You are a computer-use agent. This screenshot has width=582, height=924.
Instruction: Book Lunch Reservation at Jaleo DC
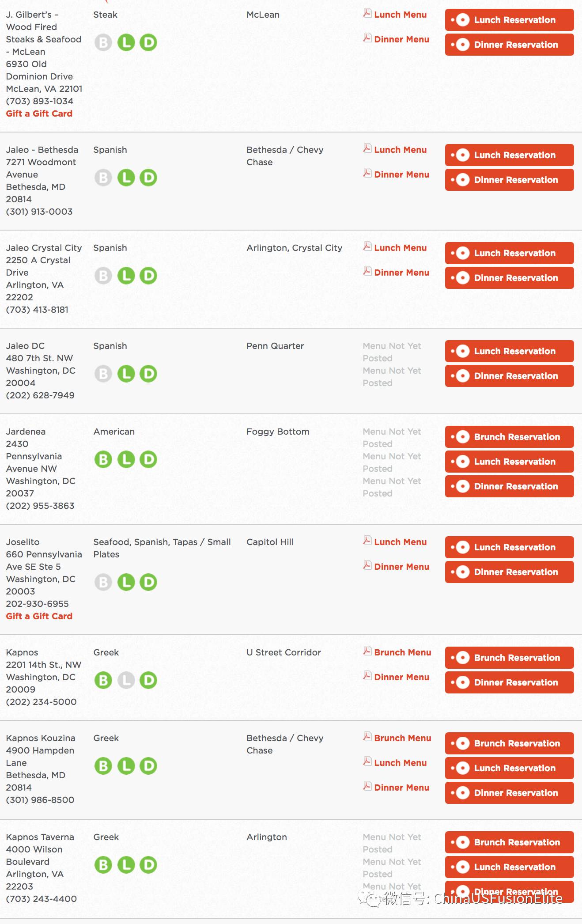(509, 351)
